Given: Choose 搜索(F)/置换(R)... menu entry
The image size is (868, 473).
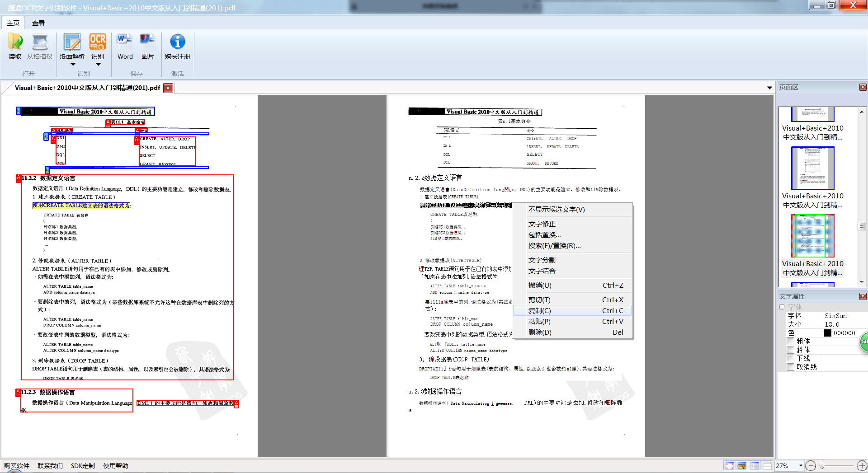Looking at the screenshot, I should click(x=572, y=246).
